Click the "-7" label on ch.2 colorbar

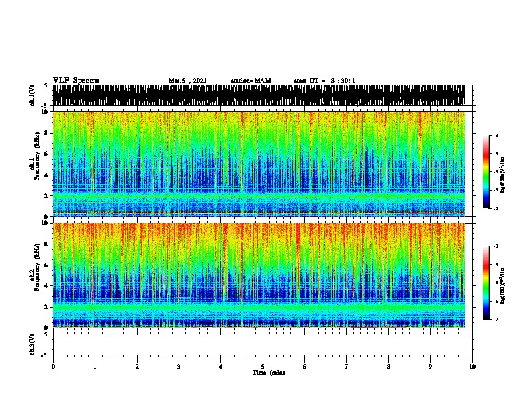(x=496, y=320)
